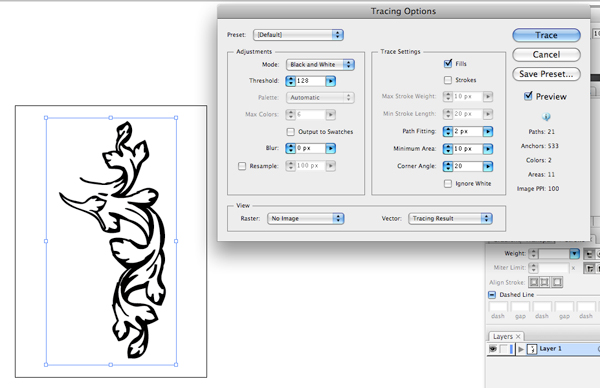The width and height of the screenshot is (600, 388).
Task: Toggle lock box of Layer 1
Action: click(x=504, y=349)
